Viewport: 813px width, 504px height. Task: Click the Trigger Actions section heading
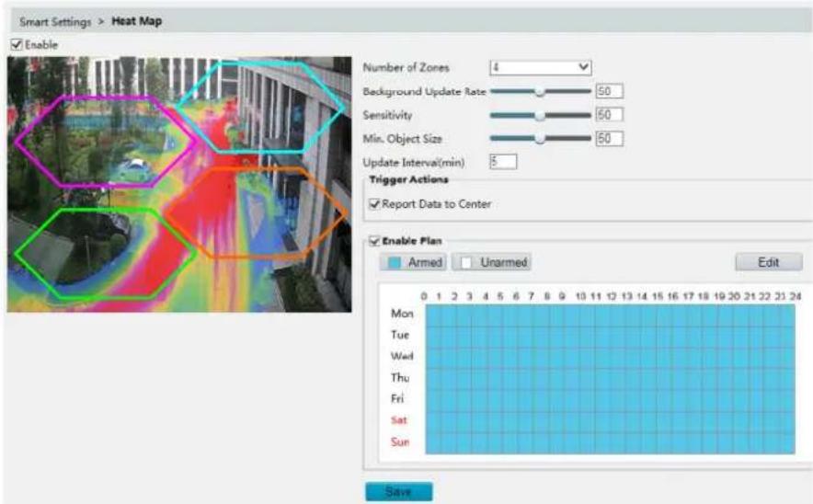point(408,179)
